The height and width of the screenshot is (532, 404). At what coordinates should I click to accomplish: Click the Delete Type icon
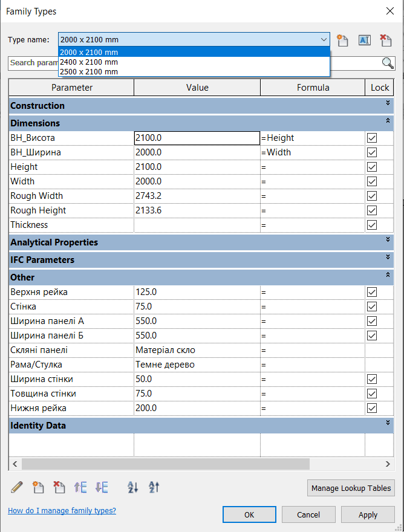385,40
